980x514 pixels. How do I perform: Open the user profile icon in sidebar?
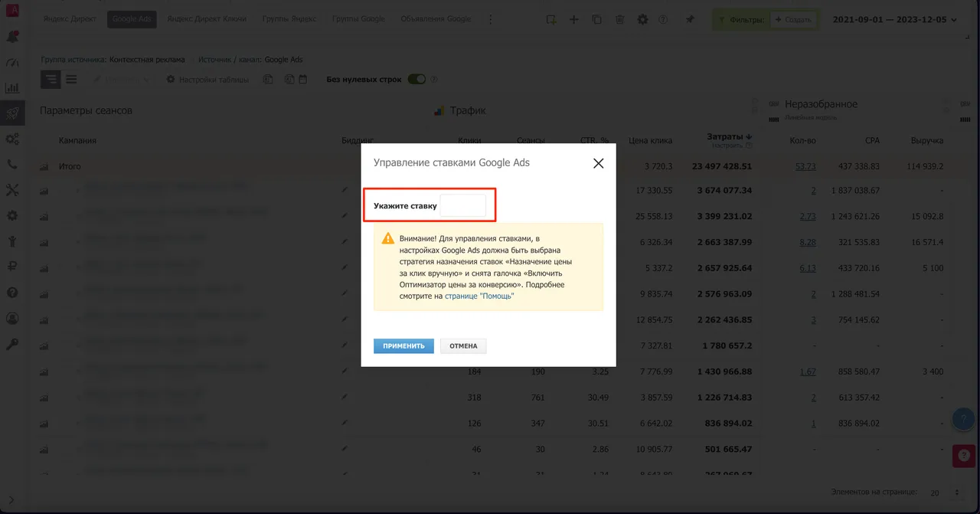tap(12, 318)
